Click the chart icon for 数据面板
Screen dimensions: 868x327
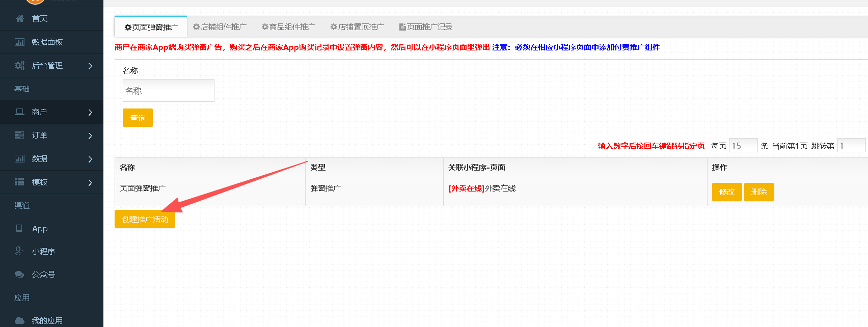point(20,42)
